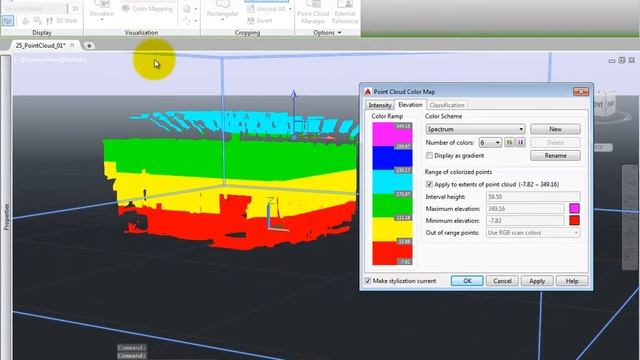The height and width of the screenshot is (360, 640).
Task: Toggle the Display as gradient checkbox
Action: (429, 156)
